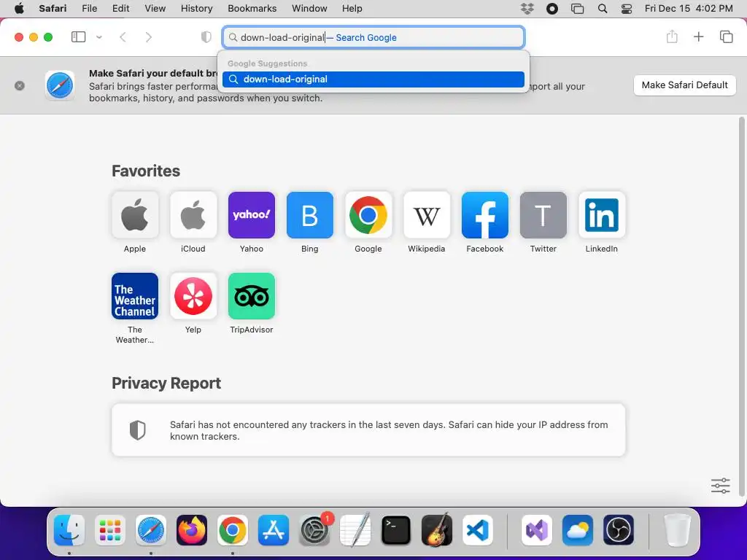Screen dimensions: 747x560
Task: Open Spotlight search in menu bar
Action: point(602,9)
